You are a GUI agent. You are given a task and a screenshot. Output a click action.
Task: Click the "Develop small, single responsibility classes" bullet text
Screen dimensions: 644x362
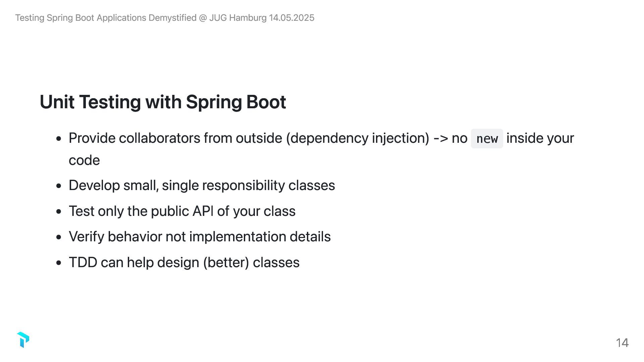pos(202,185)
